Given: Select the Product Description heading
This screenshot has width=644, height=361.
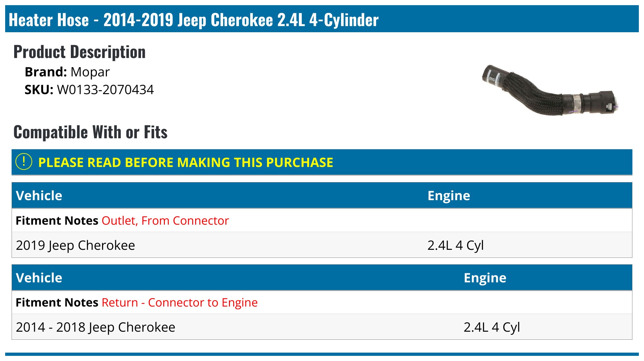Looking at the screenshot, I should 80,52.
